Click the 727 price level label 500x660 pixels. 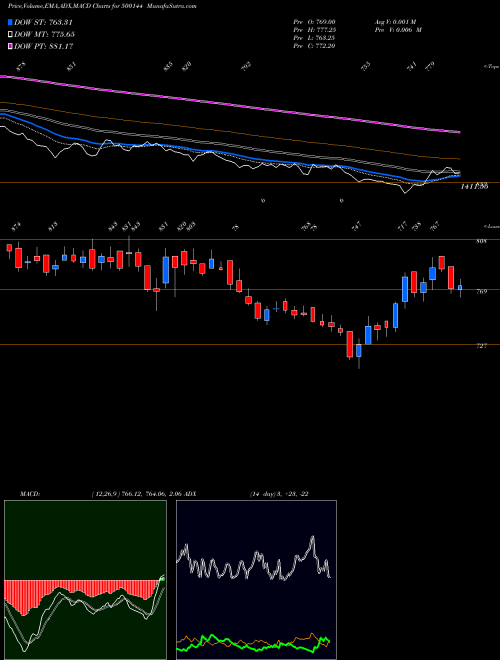click(481, 346)
